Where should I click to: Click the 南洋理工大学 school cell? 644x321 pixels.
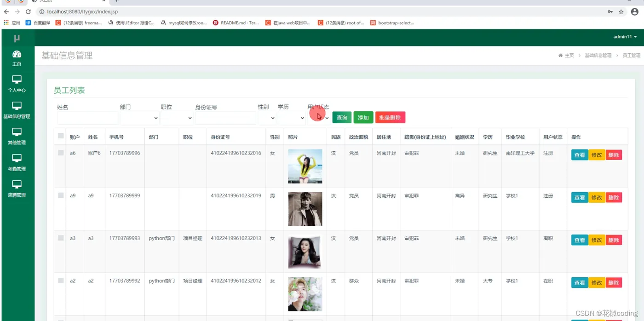tap(520, 153)
